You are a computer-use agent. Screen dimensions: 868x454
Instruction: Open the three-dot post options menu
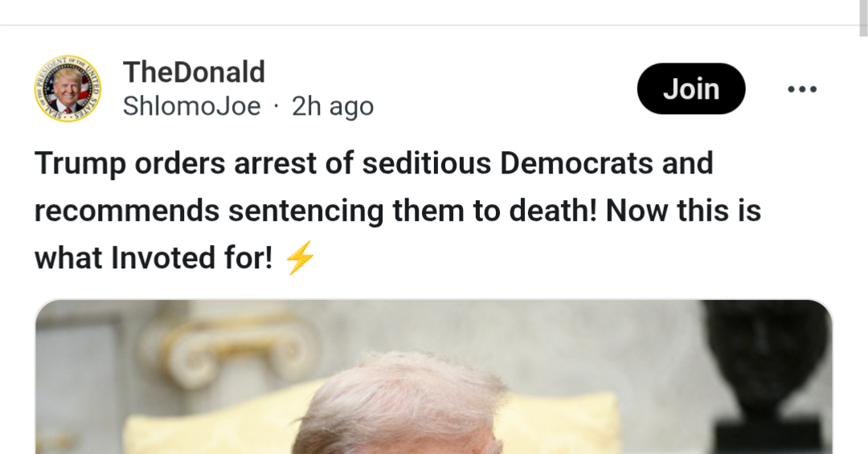pos(801,89)
